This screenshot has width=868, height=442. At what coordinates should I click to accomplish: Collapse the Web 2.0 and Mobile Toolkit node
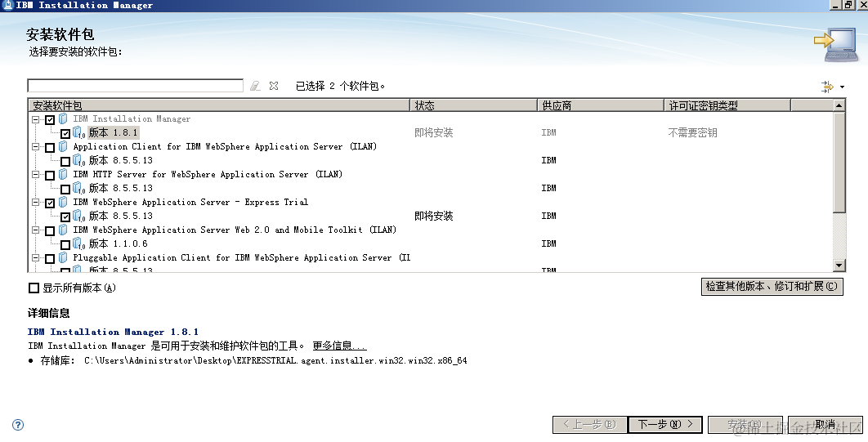click(36, 230)
